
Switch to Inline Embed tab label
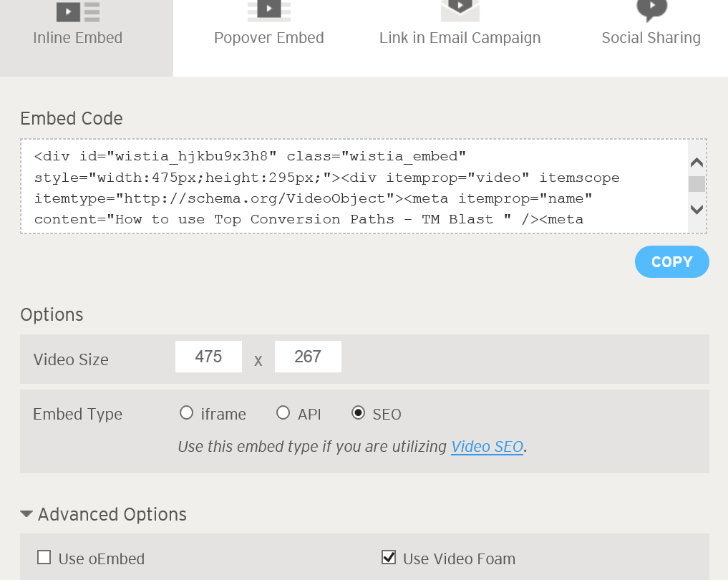point(77,38)
